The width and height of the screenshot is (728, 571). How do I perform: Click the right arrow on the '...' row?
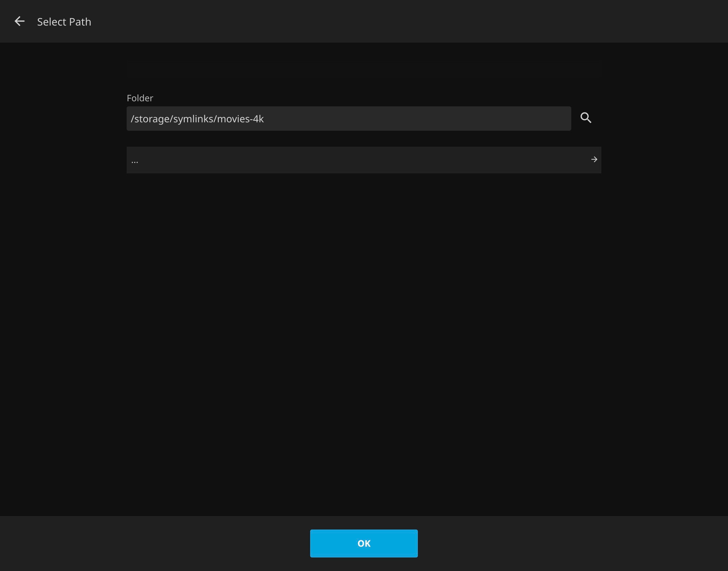coord(594,160)
